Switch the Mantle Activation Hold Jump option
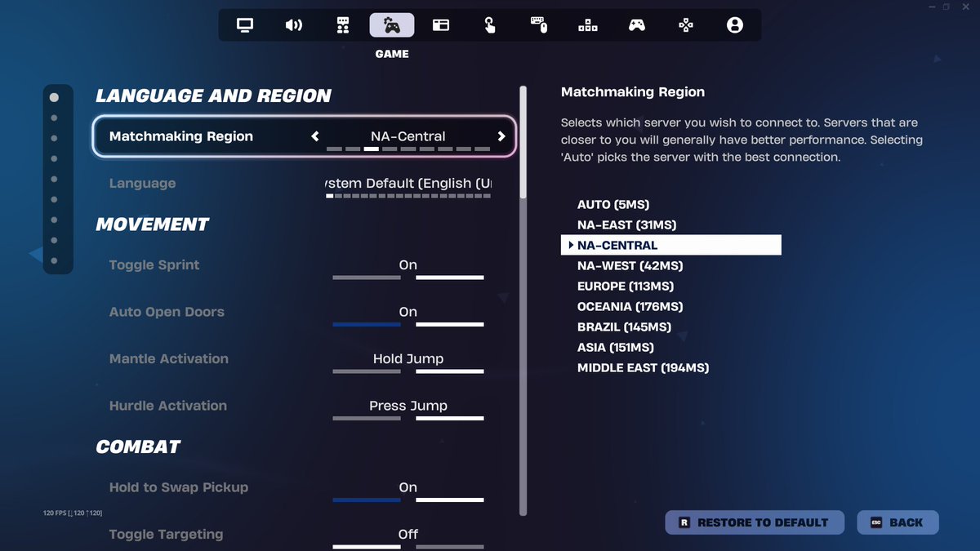The width and height of the screenshot is (980, 551). pyautogui.click(x=408, y=362)
